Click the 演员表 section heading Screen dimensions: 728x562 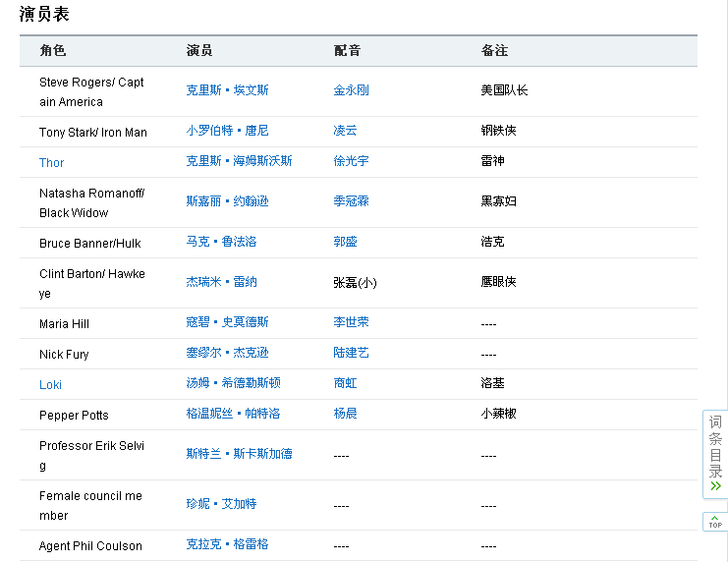pos(44,14)
